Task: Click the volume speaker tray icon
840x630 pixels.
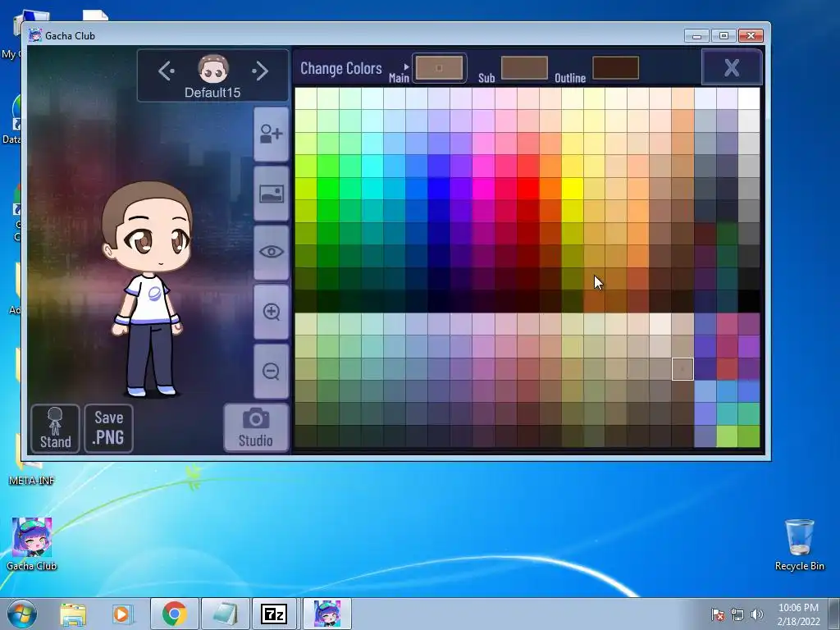Action: 756,614
